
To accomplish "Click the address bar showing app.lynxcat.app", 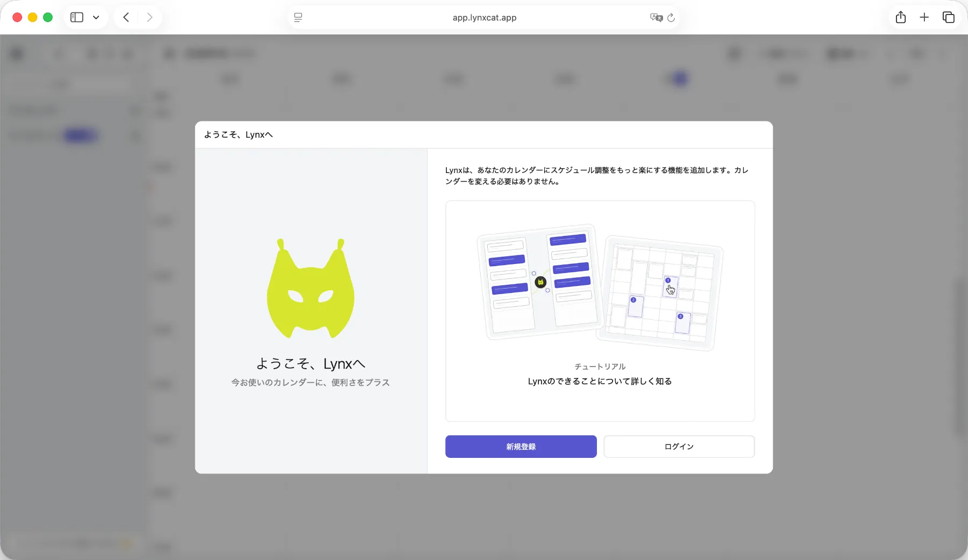I will 483,17.
